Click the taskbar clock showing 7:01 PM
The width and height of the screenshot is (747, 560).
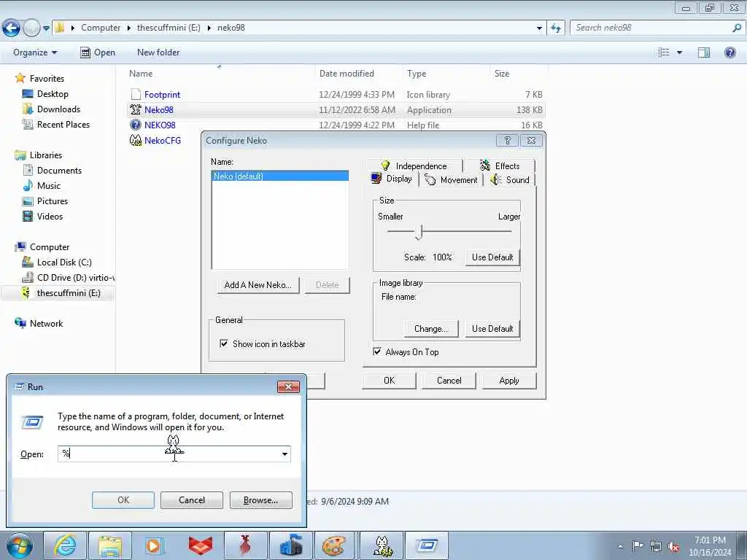[710, 546]
